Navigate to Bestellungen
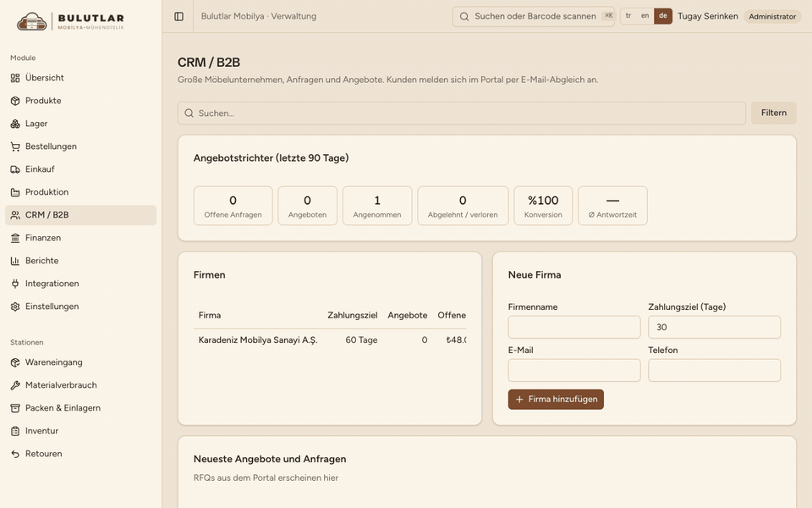 point(81,146)
